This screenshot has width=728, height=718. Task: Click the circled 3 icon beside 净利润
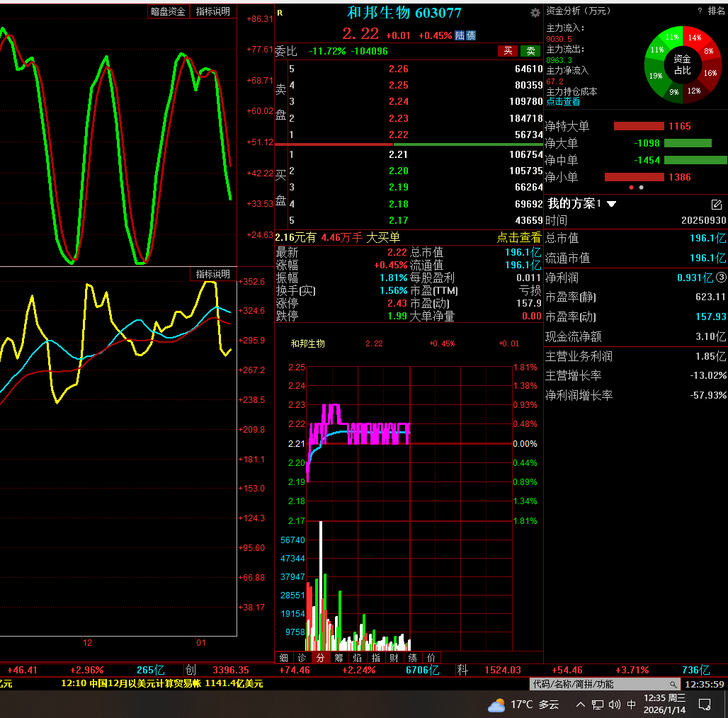point(721,278)
